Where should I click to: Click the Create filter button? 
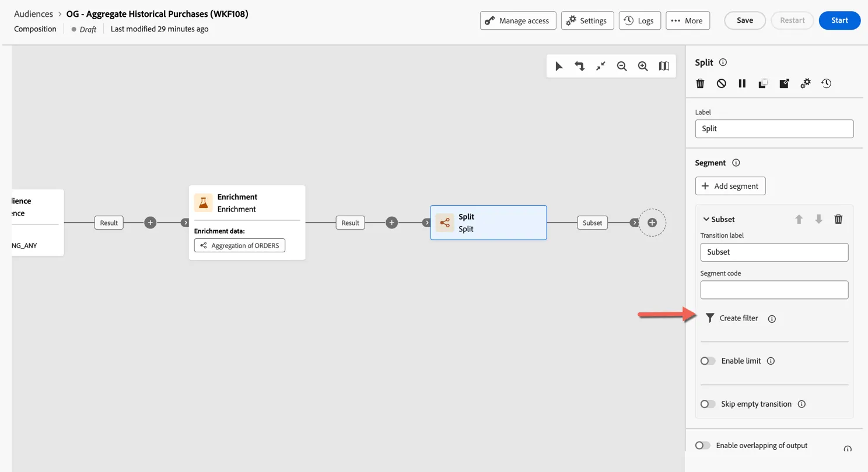732,318
